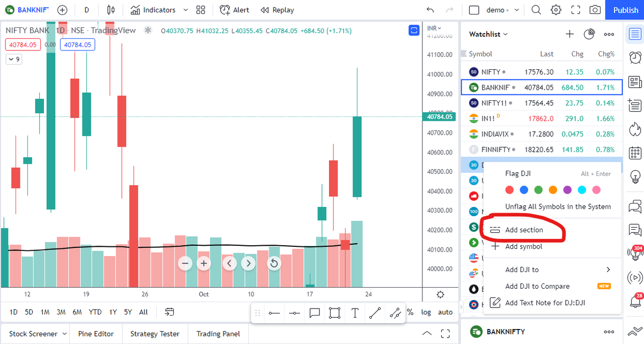Choose Add DJI to Compare
This screenshot has height=344, width=644.
(x=552, y=286)
